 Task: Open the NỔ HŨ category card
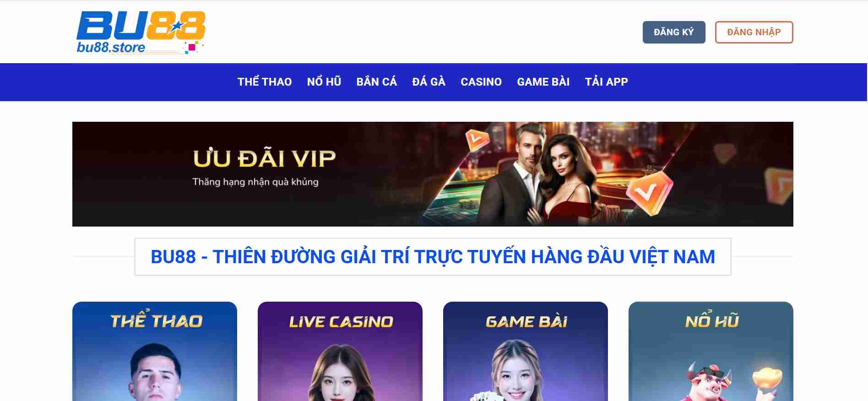coord(711,351)
